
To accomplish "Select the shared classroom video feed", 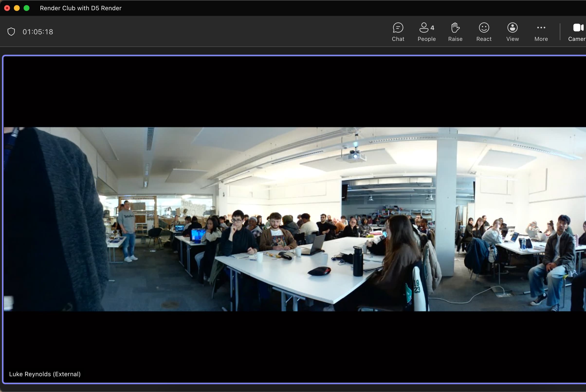I will (x=295, y=219).
